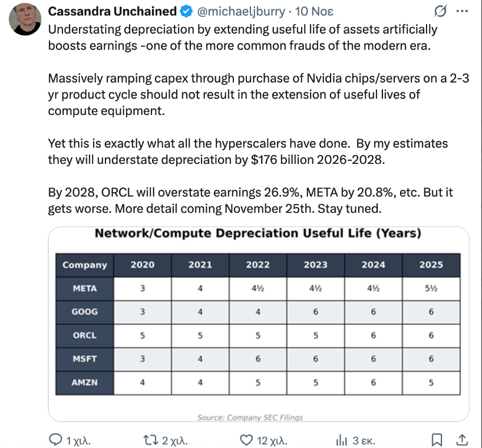Click the Source: Company SEC Filings caption
This screenshot has height=448, width=482.
click(250, 417)
